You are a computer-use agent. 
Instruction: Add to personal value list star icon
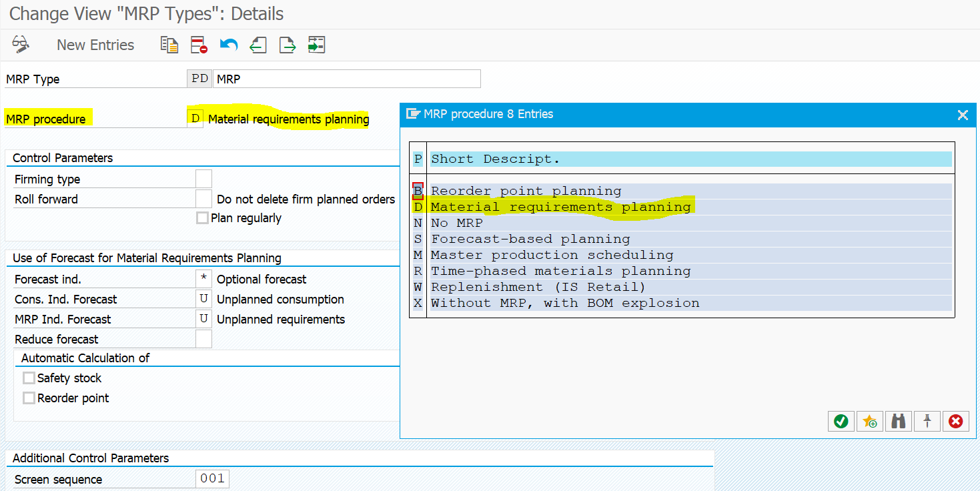870,421
